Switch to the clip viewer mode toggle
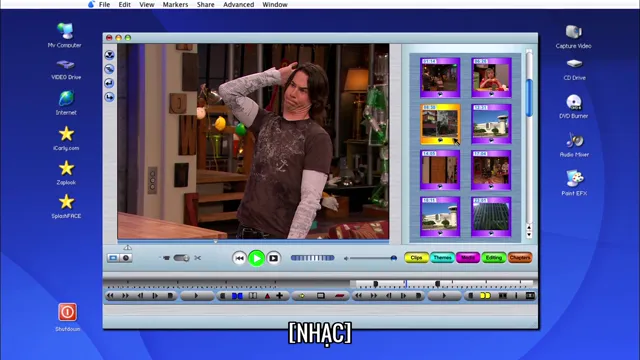Image resolution: width=640 pixels, height=360 pixels. point(113,258)
